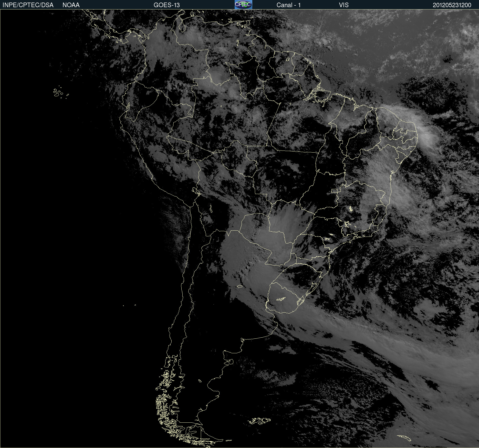Select the NOAA label in the header
479x448 pixels.
coord(71,5)
